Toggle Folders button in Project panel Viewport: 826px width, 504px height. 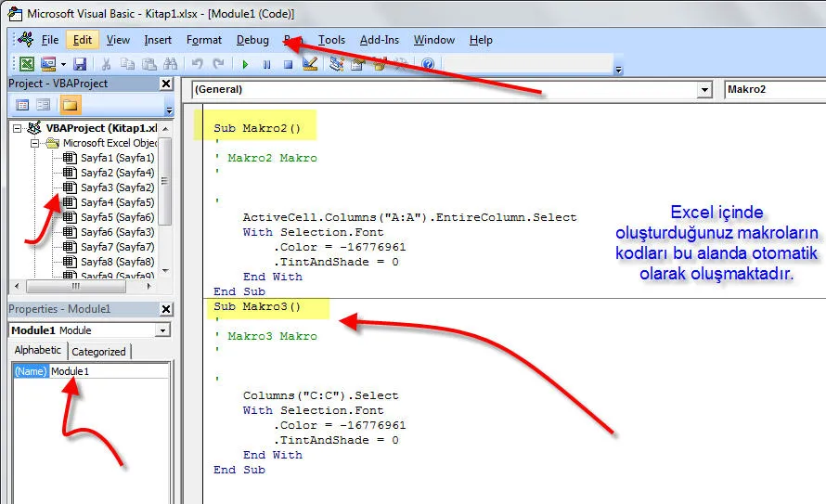point(71,105)
